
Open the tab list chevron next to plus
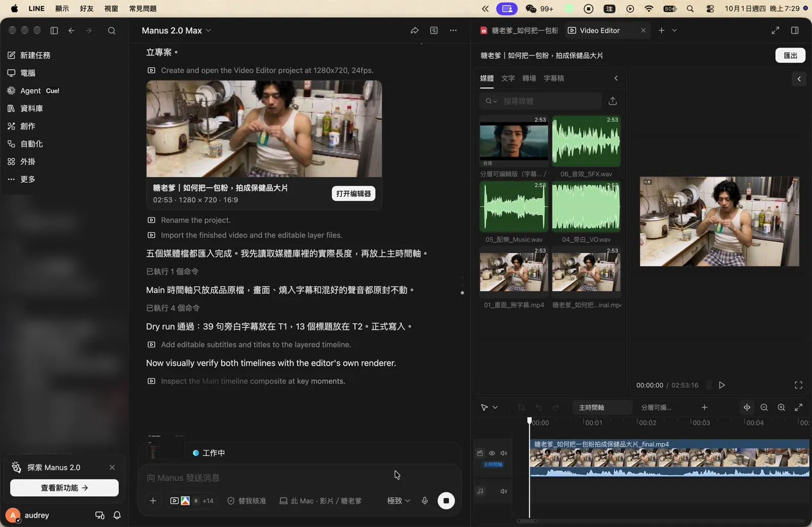pos(674,30)
